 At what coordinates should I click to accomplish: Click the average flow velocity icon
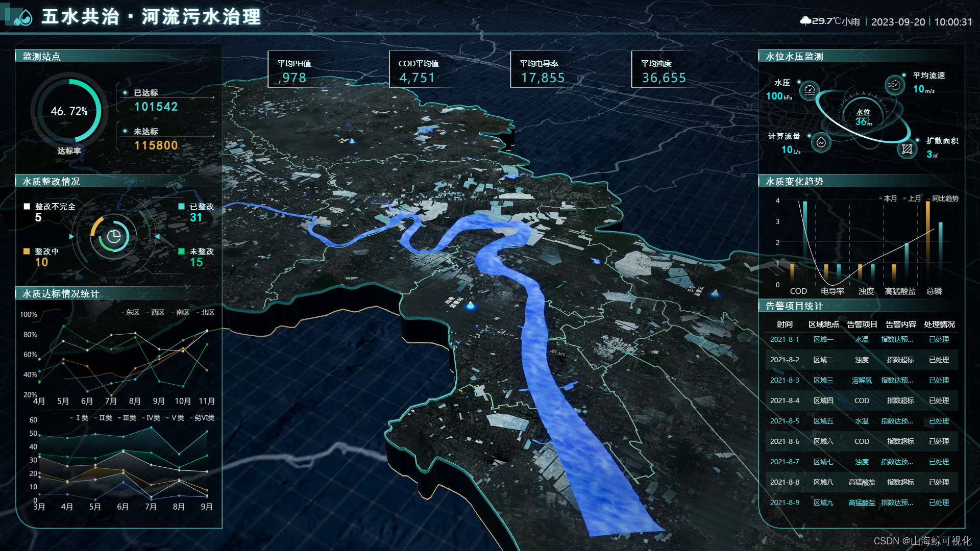pos(894,85)
